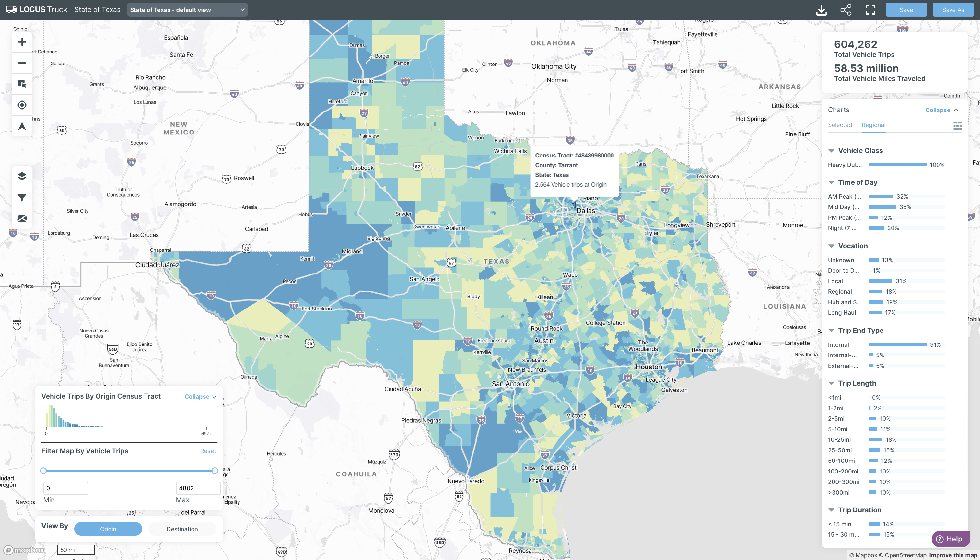The image size is (980, 560).
Task: Click the basemap toggle icon
Action: pyautogui.click(x=22, y=218)
